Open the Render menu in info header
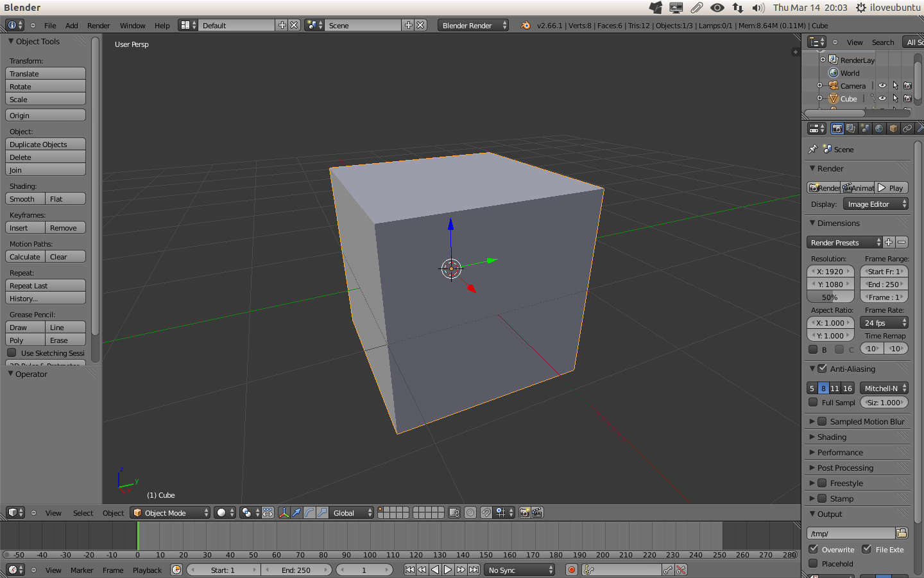The width and height of the screenshot is (924, 578). 99,26
